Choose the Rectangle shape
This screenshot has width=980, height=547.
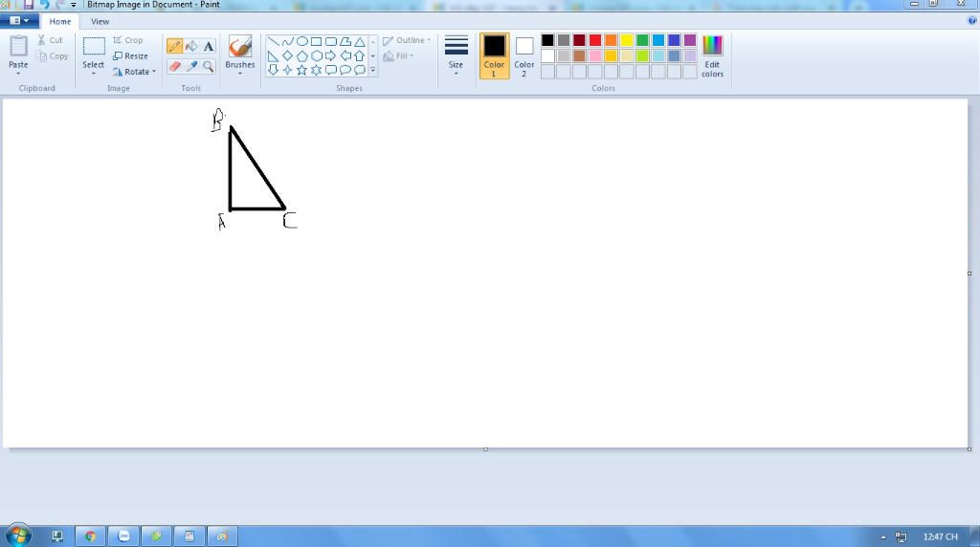316,42
